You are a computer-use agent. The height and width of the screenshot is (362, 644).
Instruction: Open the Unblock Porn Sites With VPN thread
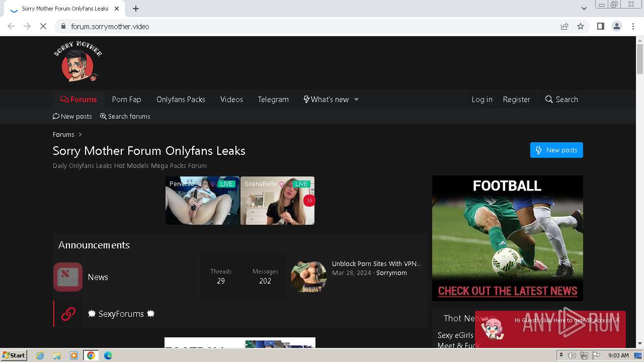[376, 263]
